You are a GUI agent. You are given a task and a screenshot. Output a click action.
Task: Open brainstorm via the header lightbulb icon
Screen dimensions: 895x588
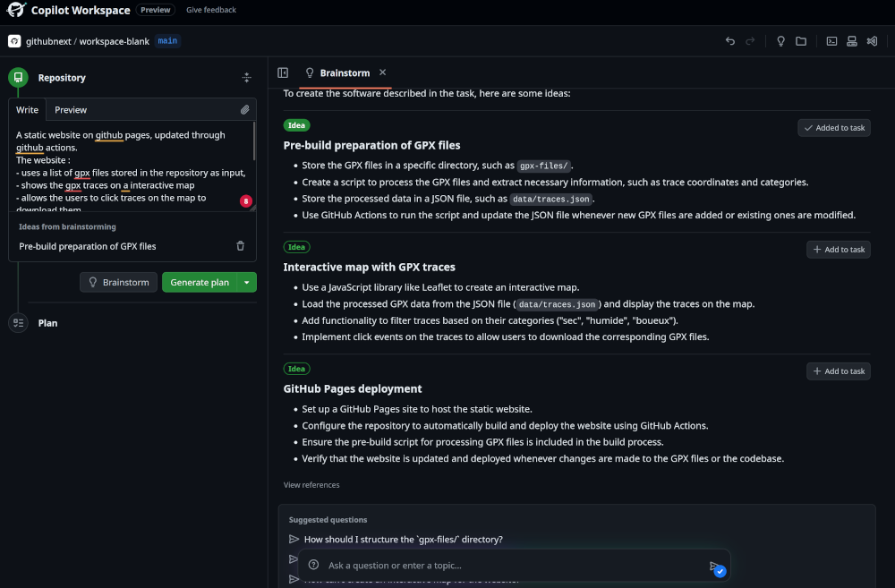click(x=780, y=41)
